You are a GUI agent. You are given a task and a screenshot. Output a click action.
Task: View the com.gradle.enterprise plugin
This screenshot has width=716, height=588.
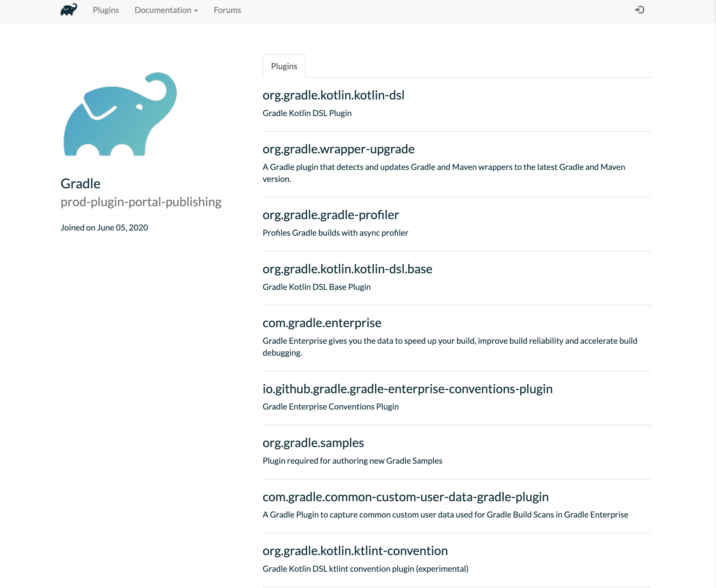(322, 323)
